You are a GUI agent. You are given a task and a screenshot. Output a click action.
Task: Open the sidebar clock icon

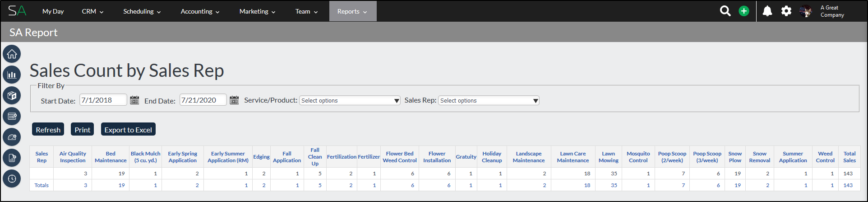[12, 179]
